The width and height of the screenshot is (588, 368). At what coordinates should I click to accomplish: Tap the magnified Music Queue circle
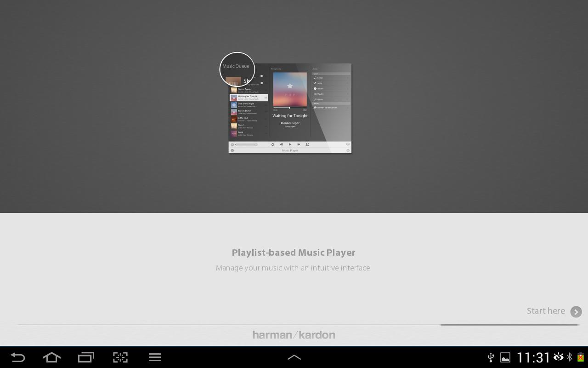237,69
